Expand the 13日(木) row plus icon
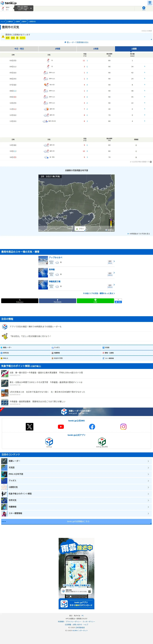The height and width of the screenshot is (644, 153). pyautogui.click(x=145, y=121)
